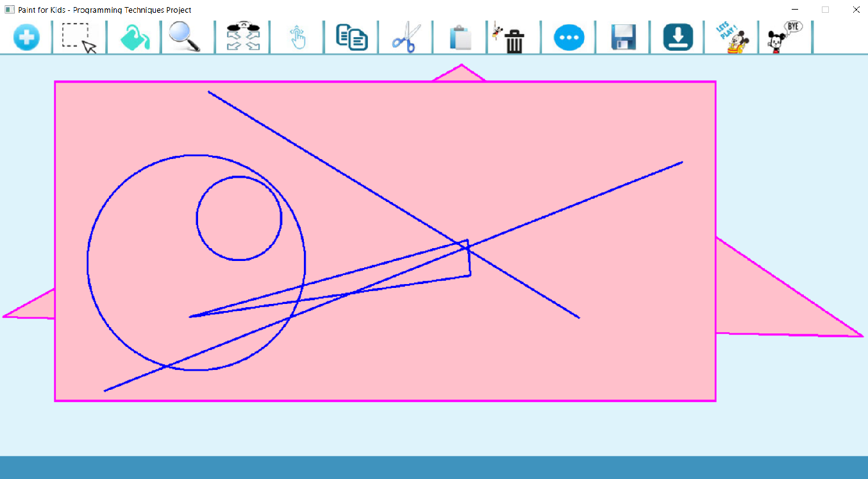
Task: Click the Lets Play Mickey button
Action: click(731, 37)
